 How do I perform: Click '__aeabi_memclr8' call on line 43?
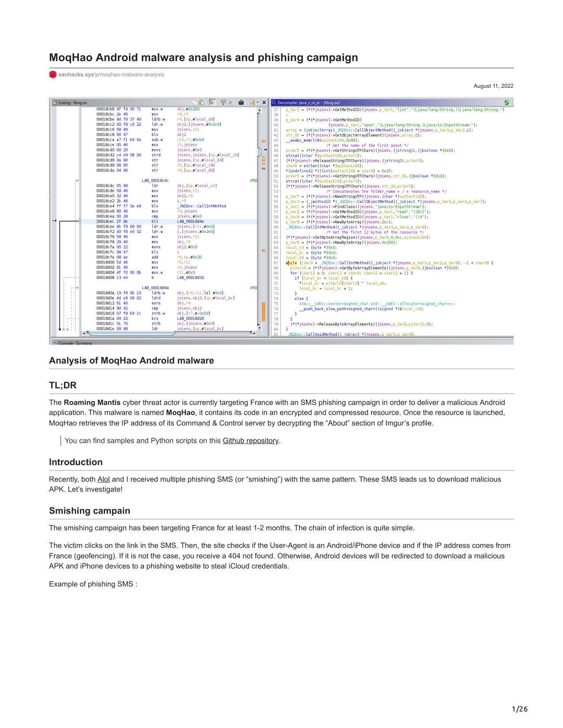tap(303, 140)
